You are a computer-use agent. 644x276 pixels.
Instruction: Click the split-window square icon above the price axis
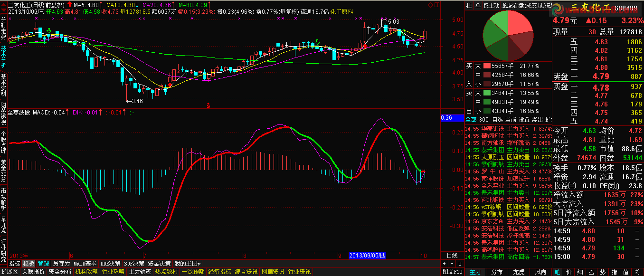tap(437, 5)
